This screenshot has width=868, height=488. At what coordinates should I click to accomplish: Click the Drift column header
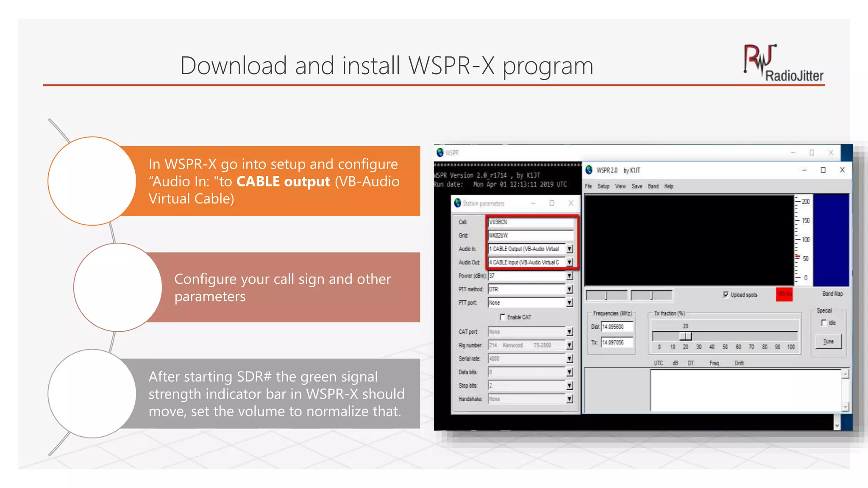coord(739,363)
